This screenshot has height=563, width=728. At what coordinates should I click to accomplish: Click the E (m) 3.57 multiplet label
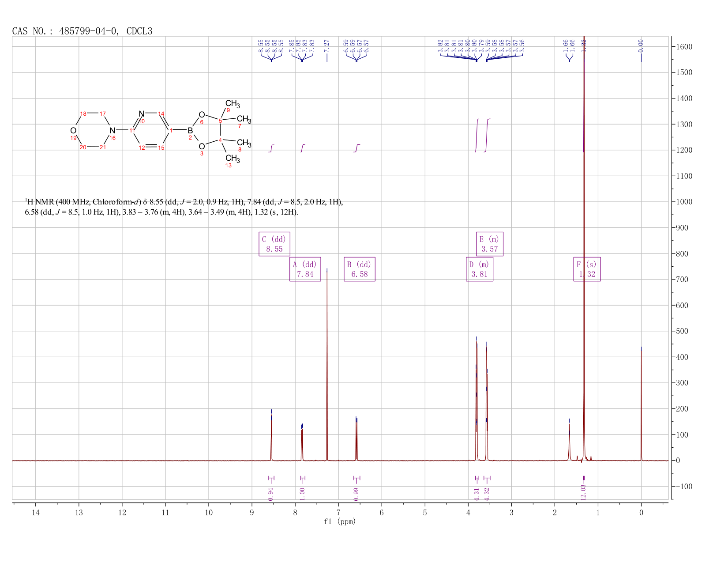click(x=490, y=244)
